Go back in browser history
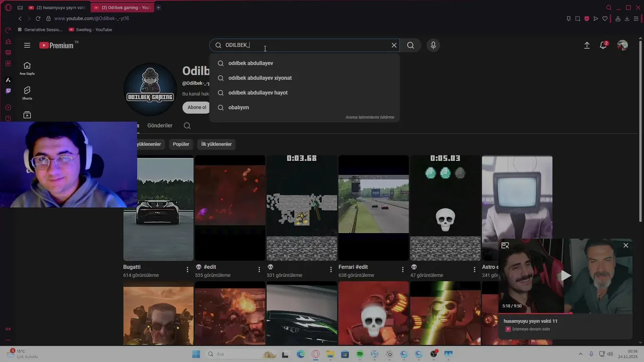Screen dimensions: 644x362 [20, 19]
